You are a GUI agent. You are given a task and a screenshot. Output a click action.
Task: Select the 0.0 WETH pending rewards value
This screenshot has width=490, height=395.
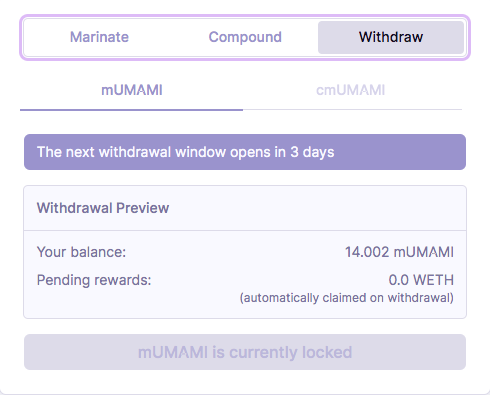(x=421, y=280)
